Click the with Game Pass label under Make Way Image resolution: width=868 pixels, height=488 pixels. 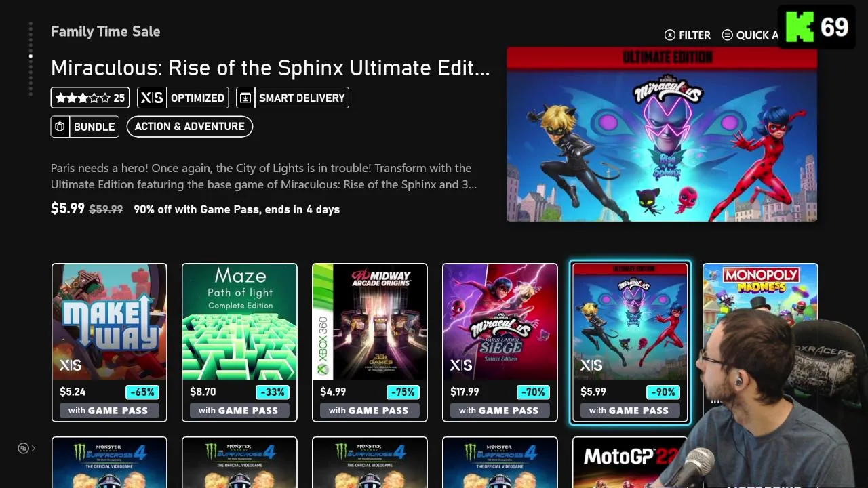tap(108, 410)
